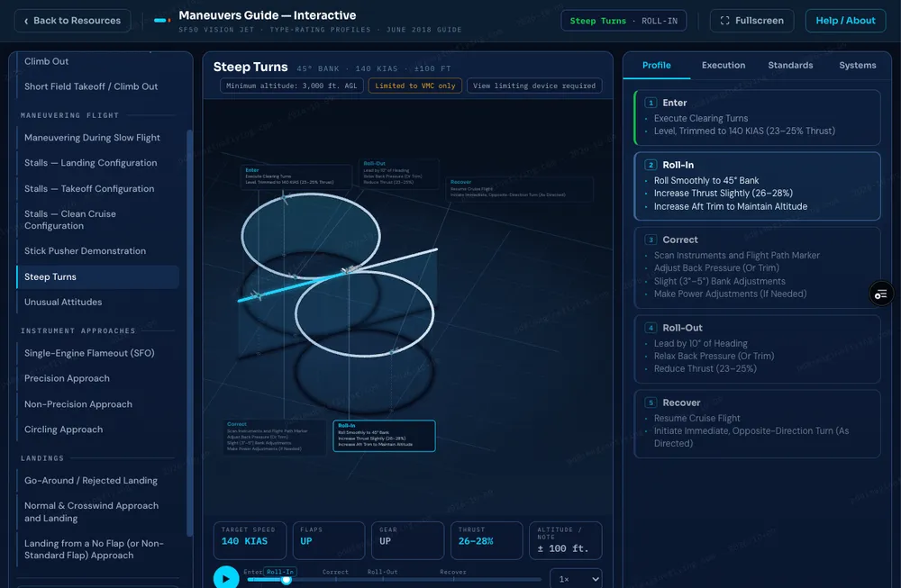Viewport: 901px width, 588px height.
Task: Enter fullscreen mode
Action: click(751, 21)
